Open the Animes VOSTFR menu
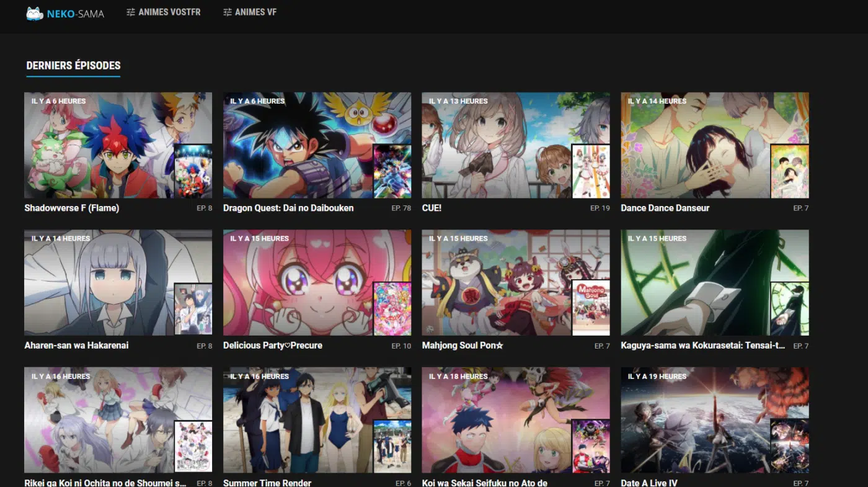Viewport: 868px width, 487px height. click(x=164, y=12)
